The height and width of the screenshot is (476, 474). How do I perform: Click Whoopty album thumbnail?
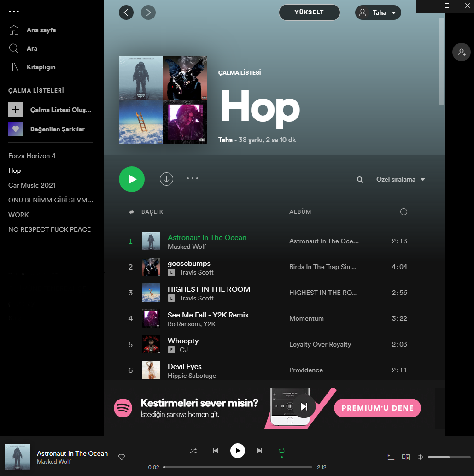151,344
